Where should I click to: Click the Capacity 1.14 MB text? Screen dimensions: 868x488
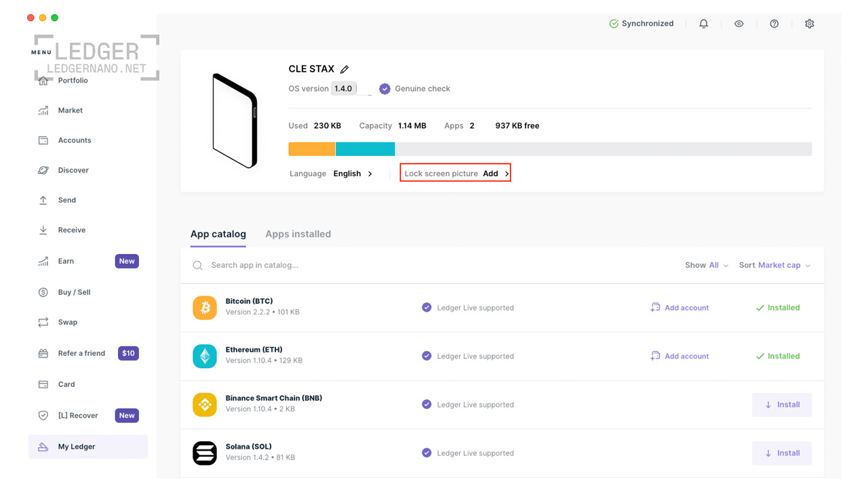point(393,126)
